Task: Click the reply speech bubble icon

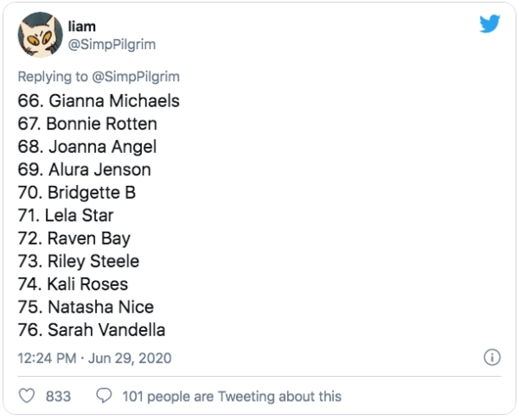Action: tap(103, 396)
